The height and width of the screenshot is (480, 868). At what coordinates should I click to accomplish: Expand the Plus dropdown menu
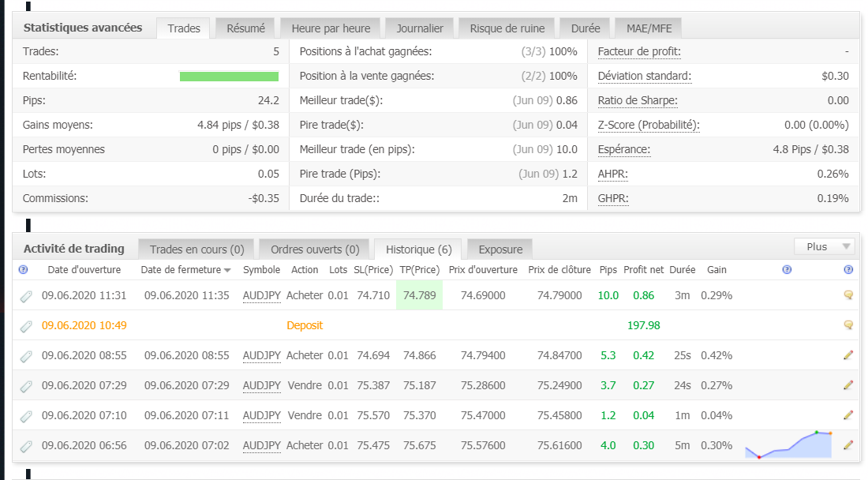click(825, 247)
